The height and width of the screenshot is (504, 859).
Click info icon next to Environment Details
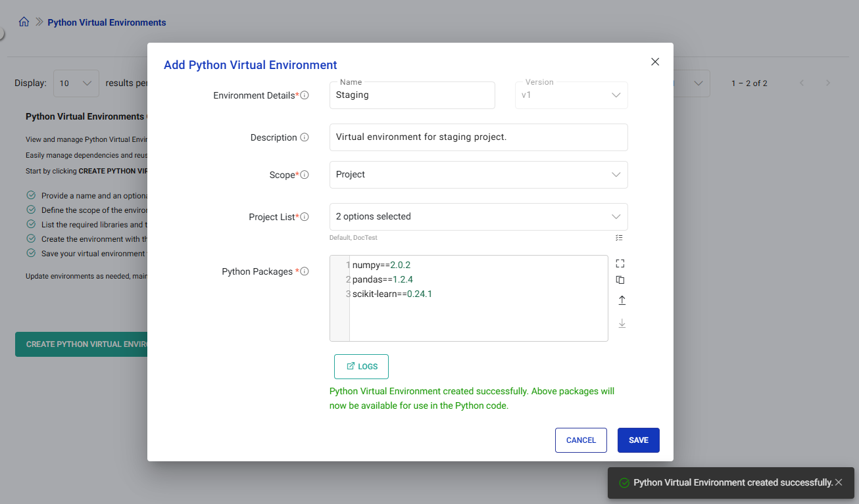click(x=305, y=95)
